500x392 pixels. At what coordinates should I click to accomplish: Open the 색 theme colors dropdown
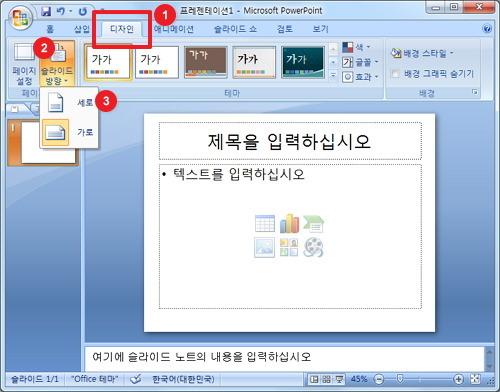click(x=357, y=47)
